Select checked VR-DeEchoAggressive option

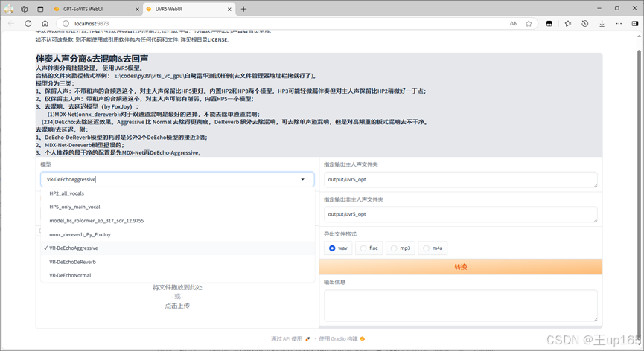[178, 248]
